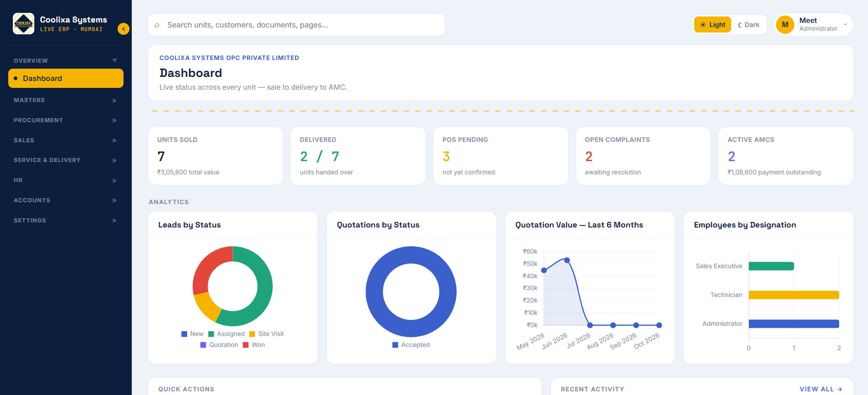Open the Meet Administrator user dropdown
This screenshot has height=395, width=868.
(x=814, y=25)
